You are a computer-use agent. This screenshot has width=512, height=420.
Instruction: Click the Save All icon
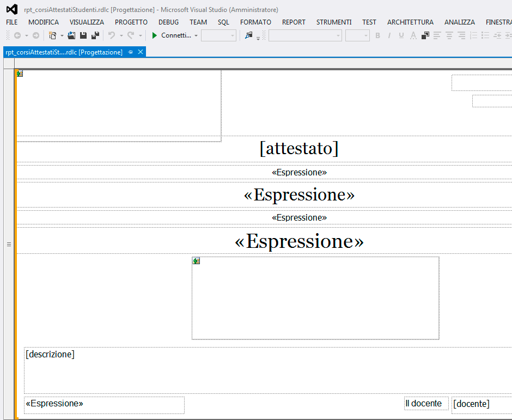point(95,35)
